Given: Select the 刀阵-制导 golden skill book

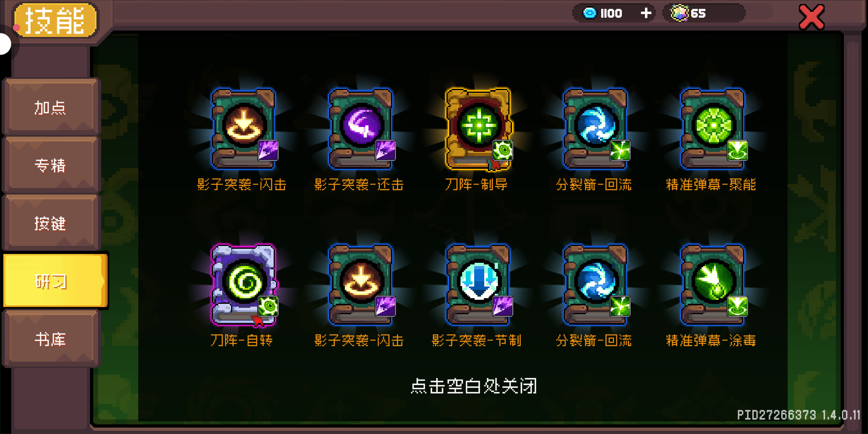Looking at the screenshot, I should (478, 129).
